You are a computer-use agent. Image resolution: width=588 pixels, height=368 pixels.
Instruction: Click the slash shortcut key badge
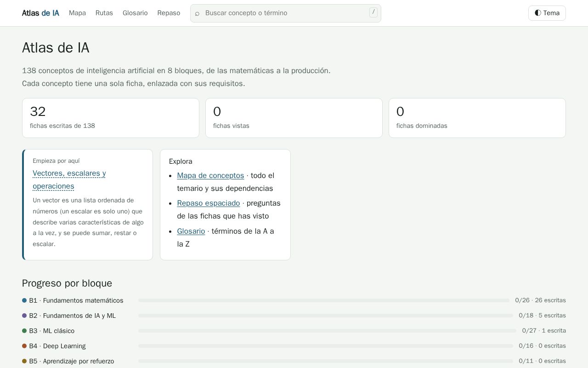tap(373, 12)
